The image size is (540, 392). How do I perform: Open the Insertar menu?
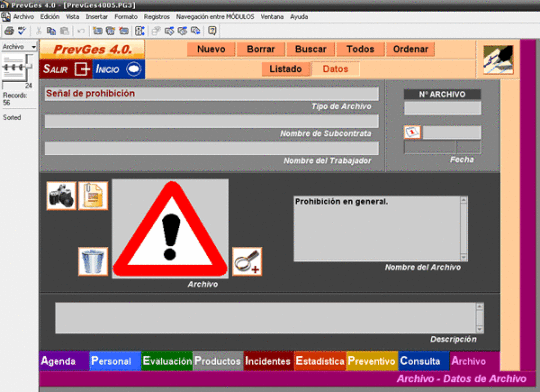(x=96, y=17)
